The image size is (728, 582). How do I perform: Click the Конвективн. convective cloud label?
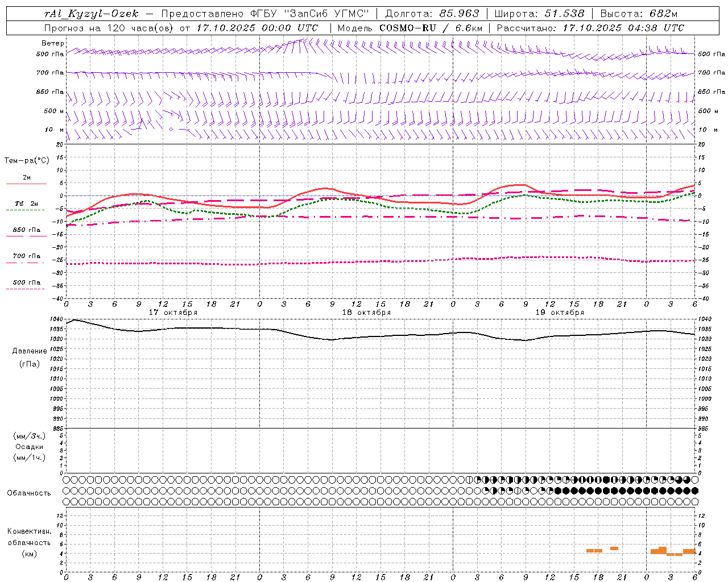30,531
